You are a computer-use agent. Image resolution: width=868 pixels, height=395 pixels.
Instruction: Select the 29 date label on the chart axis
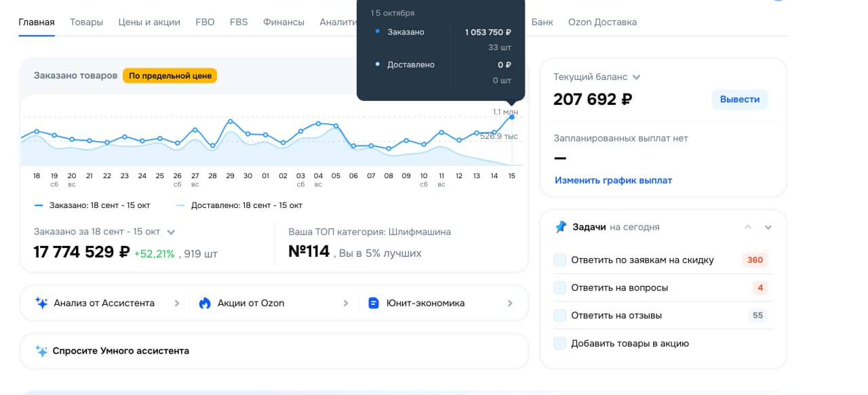tap(230, 175)
